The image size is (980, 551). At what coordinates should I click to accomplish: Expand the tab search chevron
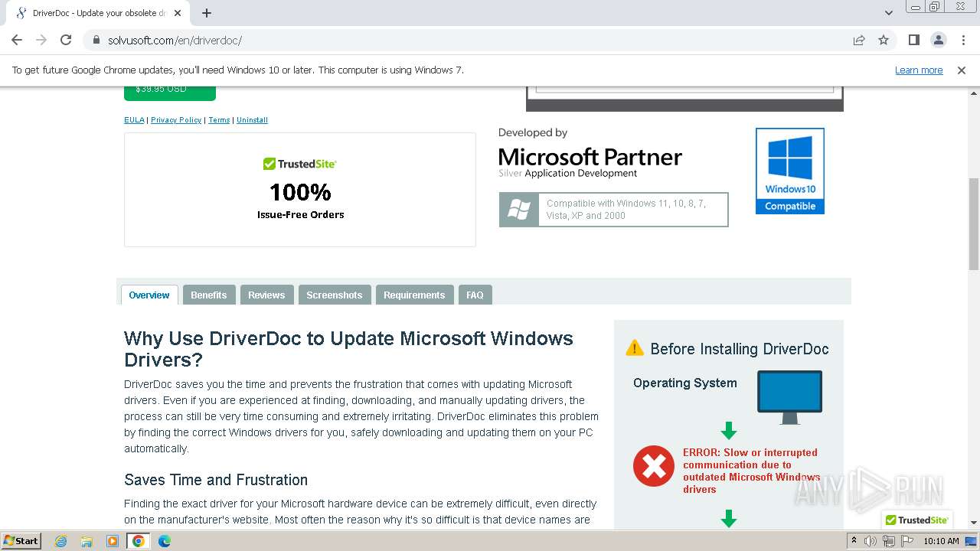[x=889, y=13]
